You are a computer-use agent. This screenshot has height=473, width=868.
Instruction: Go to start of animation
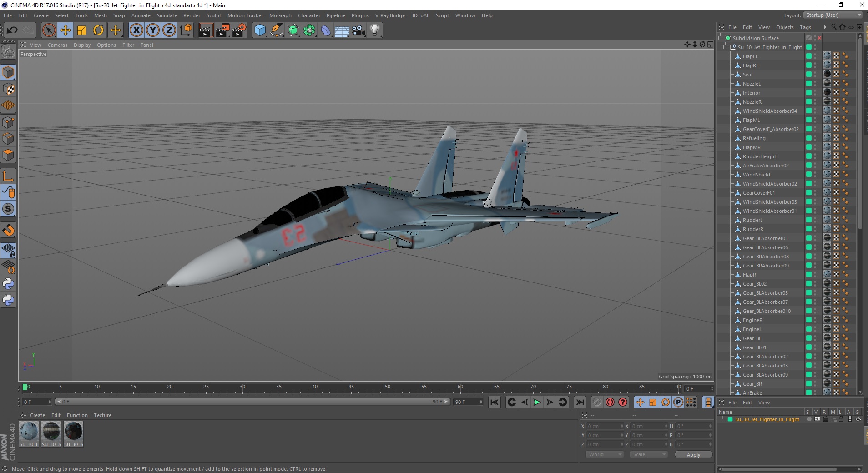click(495, 402)
